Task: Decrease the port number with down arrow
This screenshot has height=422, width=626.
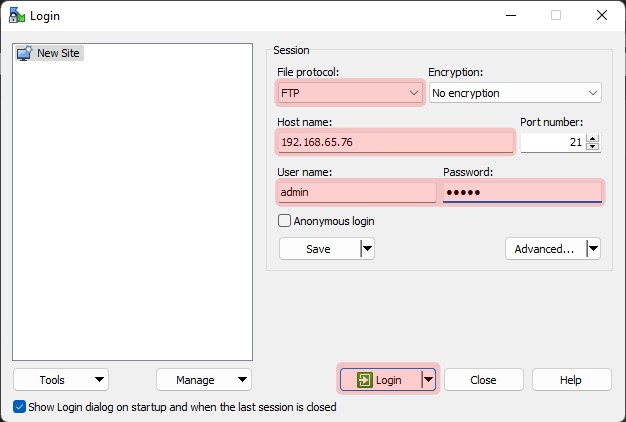Action: (x=592, y=147)
